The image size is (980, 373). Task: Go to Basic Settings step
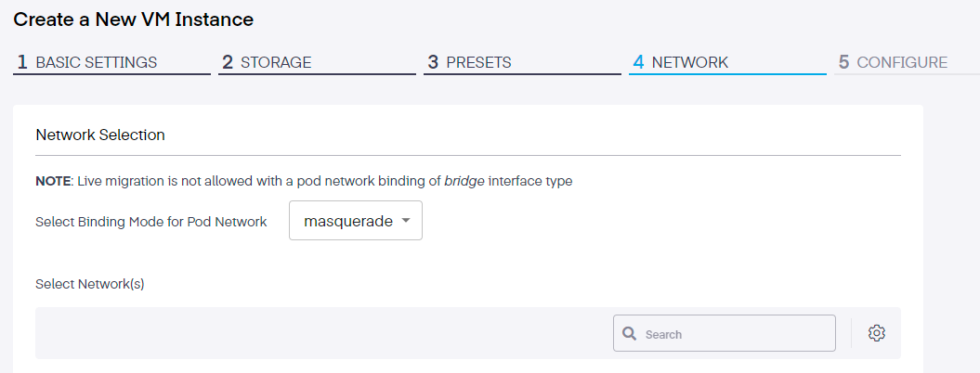(96, 63)
